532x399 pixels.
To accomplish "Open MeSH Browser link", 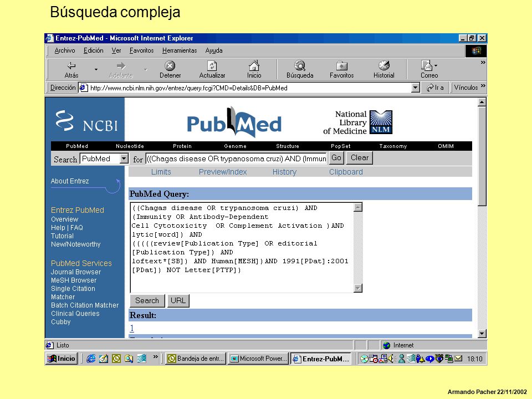I will (74, 280).
